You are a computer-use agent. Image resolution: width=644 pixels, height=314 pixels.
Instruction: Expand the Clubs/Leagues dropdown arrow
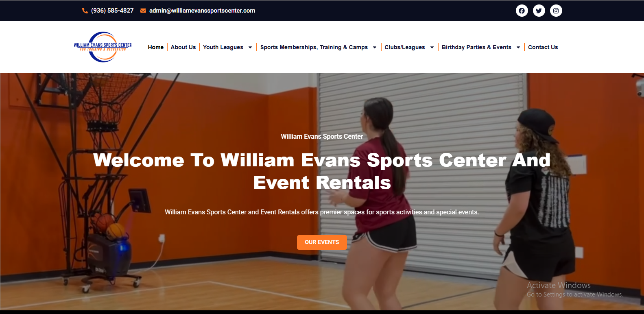tap(432, 47)
